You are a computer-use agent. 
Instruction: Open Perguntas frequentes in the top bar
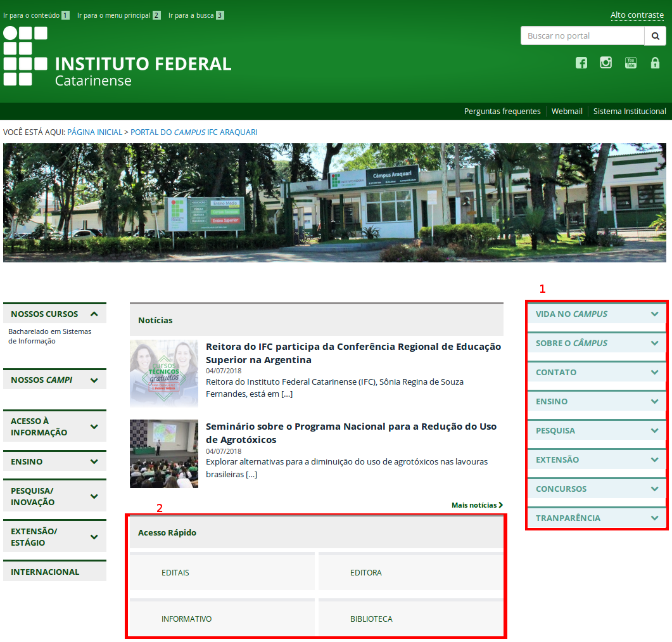502,112
